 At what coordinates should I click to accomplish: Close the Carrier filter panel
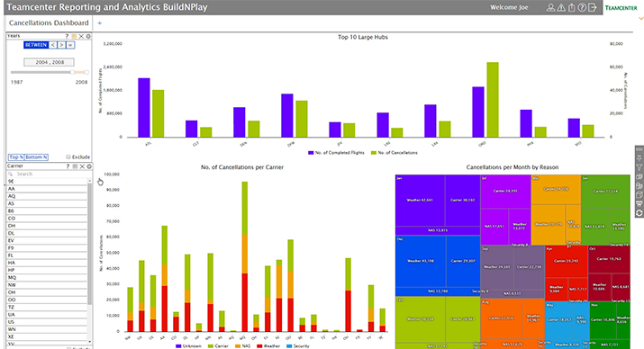point(82,166)
